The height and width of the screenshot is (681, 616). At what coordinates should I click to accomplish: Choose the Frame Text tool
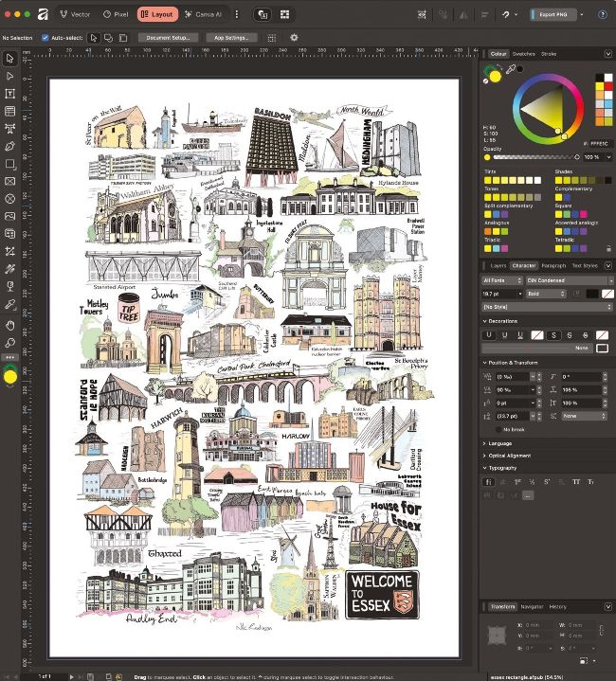[10, 94]
